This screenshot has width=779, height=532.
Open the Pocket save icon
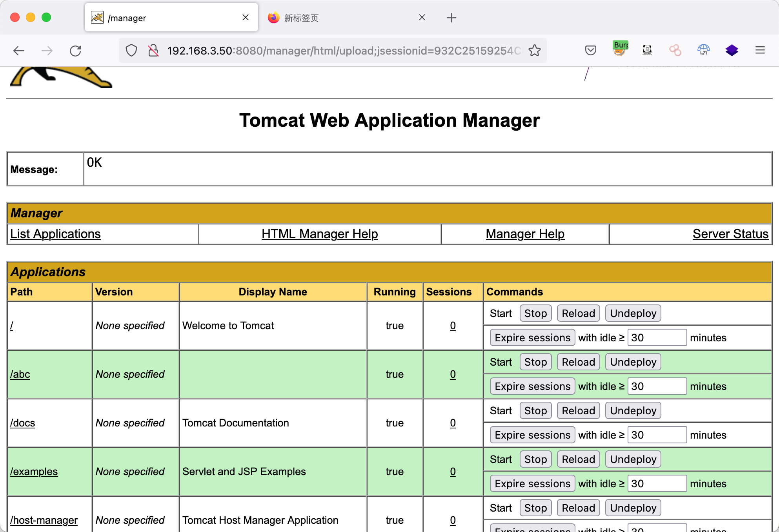[x=590, y=50]
